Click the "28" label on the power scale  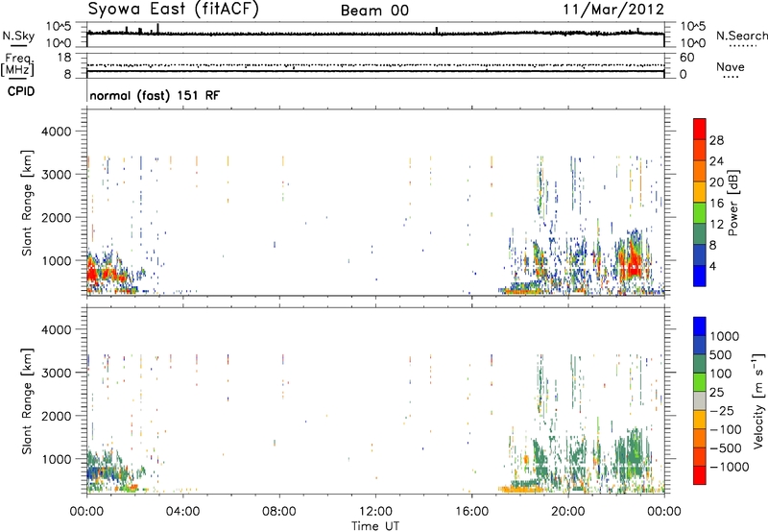(716, 140)
